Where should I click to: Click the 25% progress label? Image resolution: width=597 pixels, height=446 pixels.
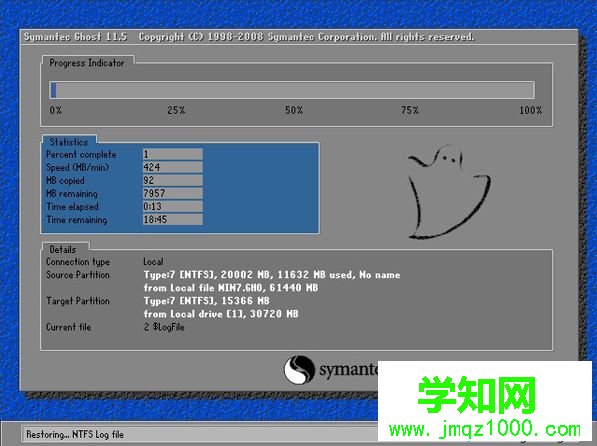(x=176, y=110)
